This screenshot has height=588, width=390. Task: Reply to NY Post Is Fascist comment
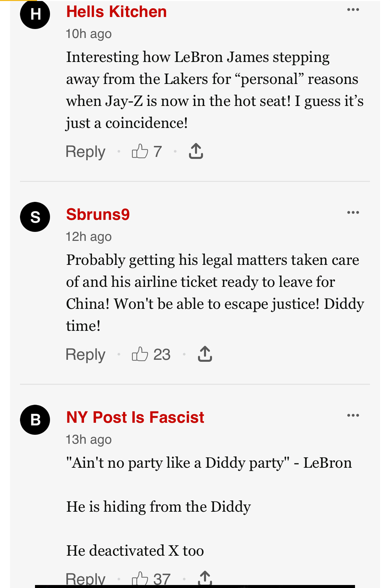pos(85,579)
